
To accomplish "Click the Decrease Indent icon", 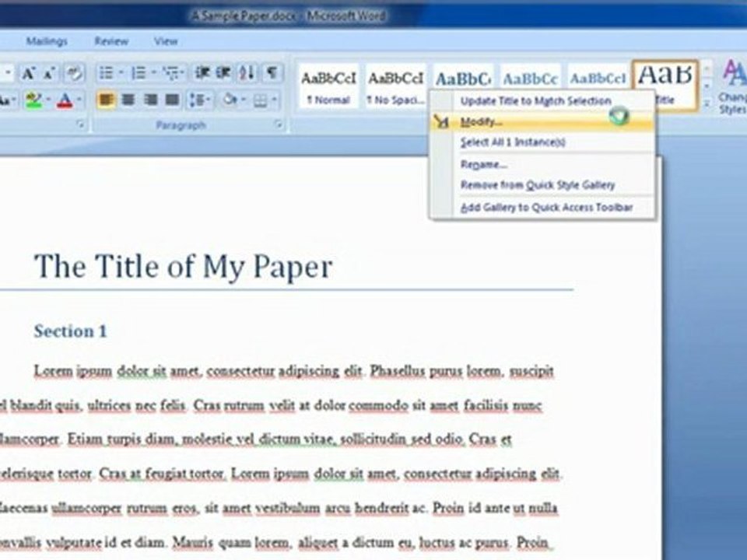I will (203, 73).
